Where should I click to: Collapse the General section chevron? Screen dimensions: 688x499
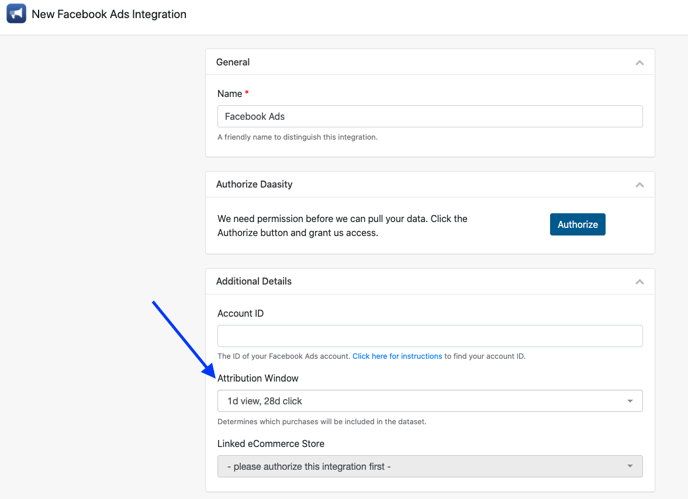(639, 63)
